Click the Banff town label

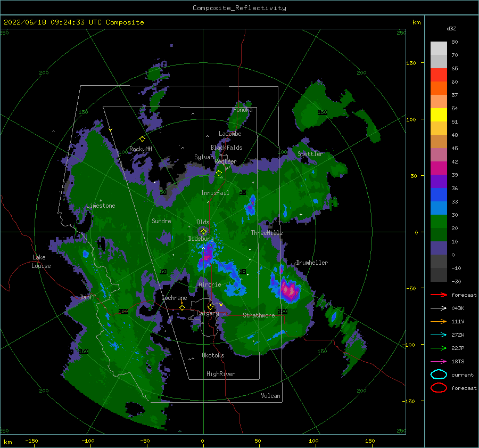click(88, 297)
